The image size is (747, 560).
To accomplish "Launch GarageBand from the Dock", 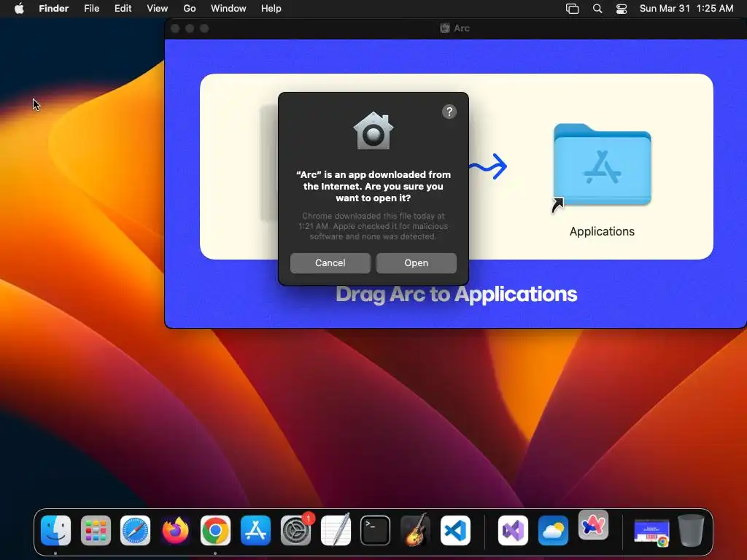I will [415, 531].
